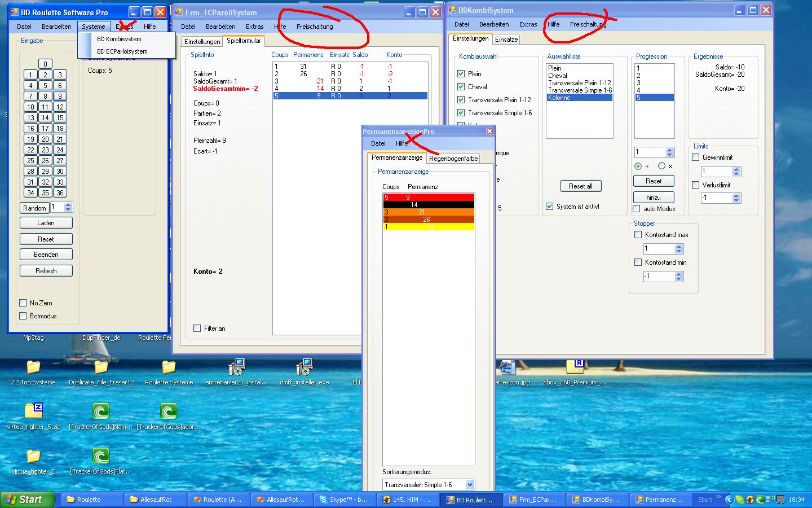Click the Skype taskbar button
The height and width of the screenshot is (508, 812).
[x=345, y=500]
